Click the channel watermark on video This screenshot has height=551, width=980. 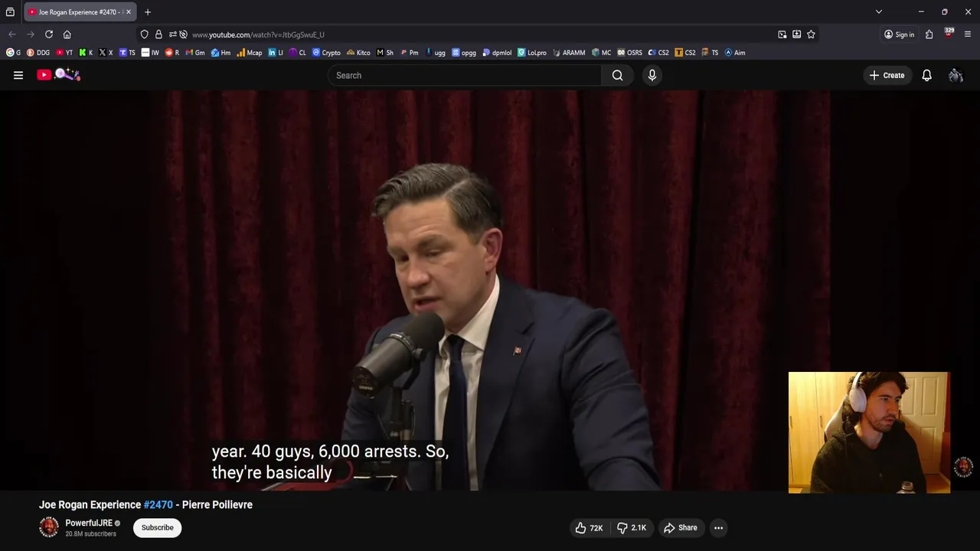pos(963,467)
